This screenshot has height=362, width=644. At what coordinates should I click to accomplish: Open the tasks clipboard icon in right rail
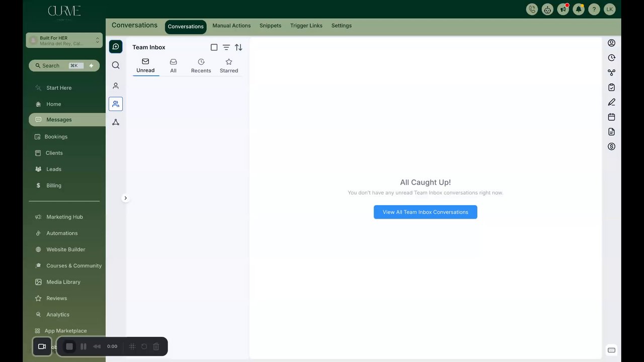coord(611,87)
